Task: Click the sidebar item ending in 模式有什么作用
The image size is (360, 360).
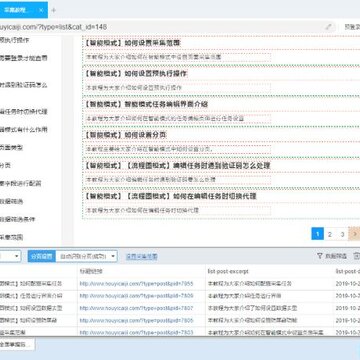Action: pyautogui.click(x=23, y=129)
